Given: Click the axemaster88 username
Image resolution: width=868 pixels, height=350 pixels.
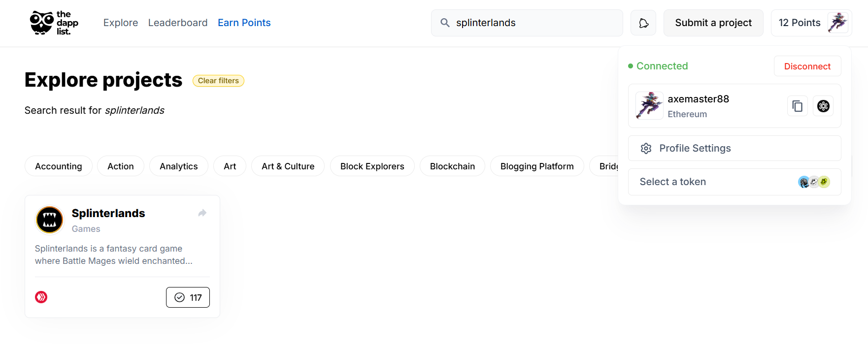Looking at the screenshot, I should 699,99.
